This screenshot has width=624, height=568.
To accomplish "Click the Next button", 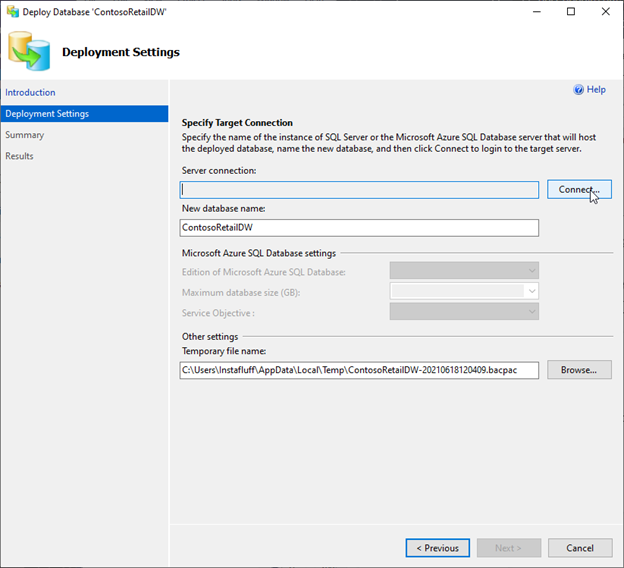I will (x=509, y=548).
